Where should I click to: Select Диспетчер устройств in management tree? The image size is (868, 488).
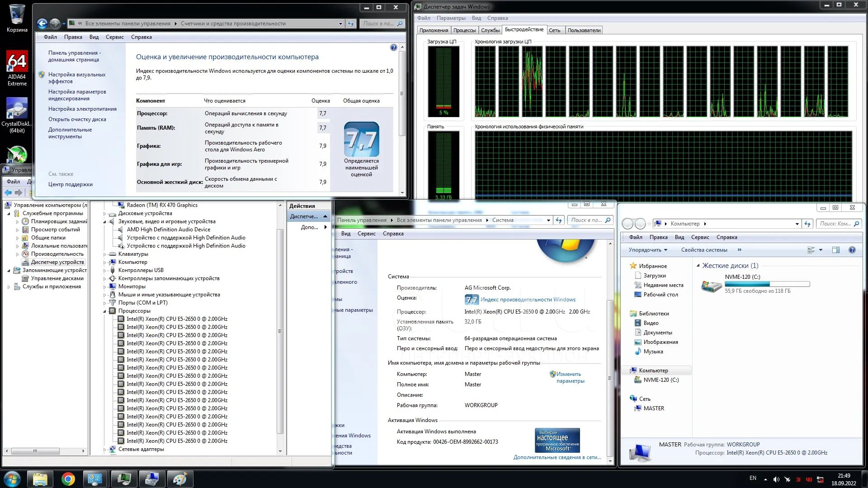click(x=57, y=263)
